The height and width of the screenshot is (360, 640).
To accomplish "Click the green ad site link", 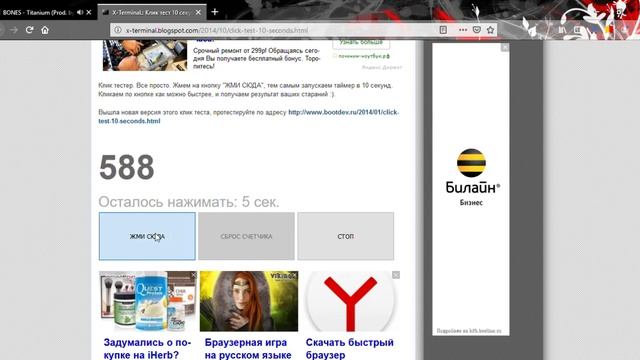I will (363, 56).
